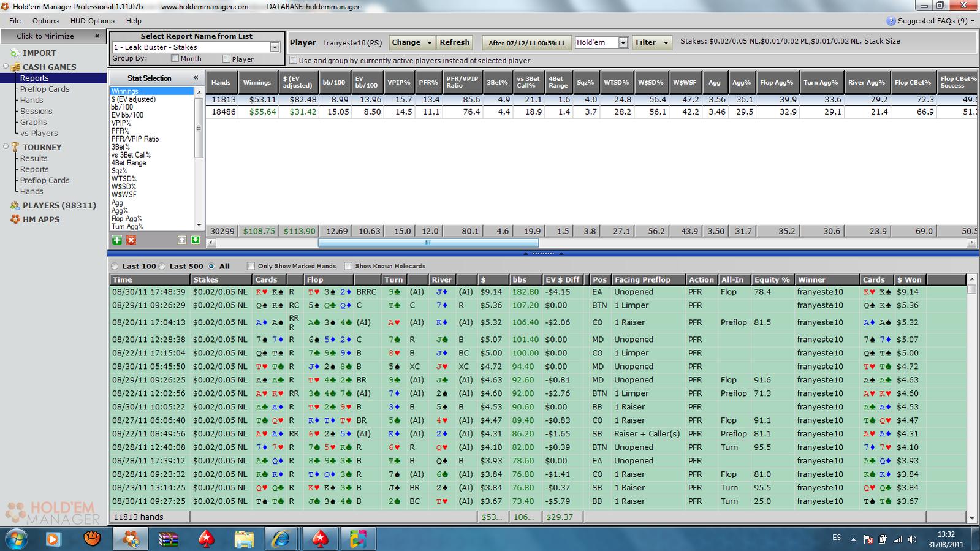Screen dimensions: 980x551
Task: Open the report name dropdown list
Action: click(x=275, y=47)
